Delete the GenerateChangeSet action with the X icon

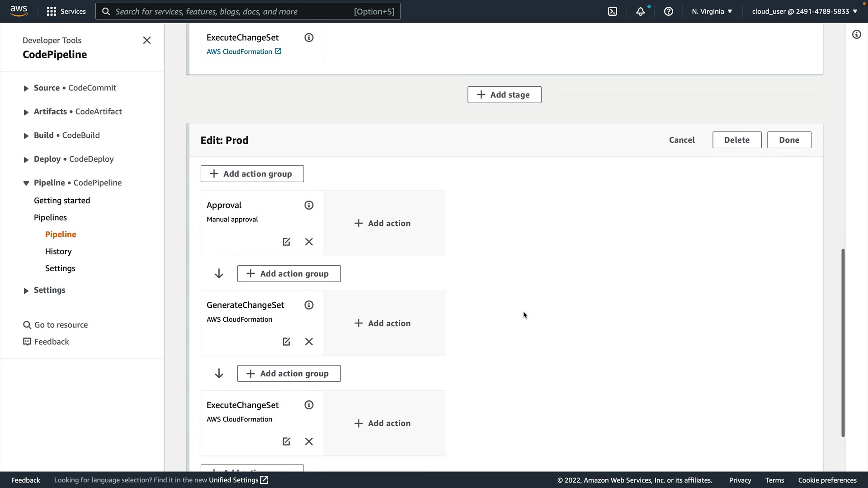[x=309, y=342]
